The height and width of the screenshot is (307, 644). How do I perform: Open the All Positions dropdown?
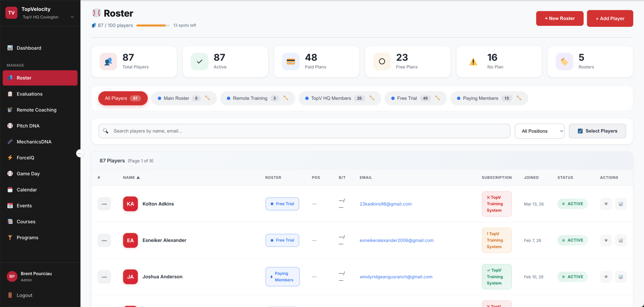click(539, 131)
